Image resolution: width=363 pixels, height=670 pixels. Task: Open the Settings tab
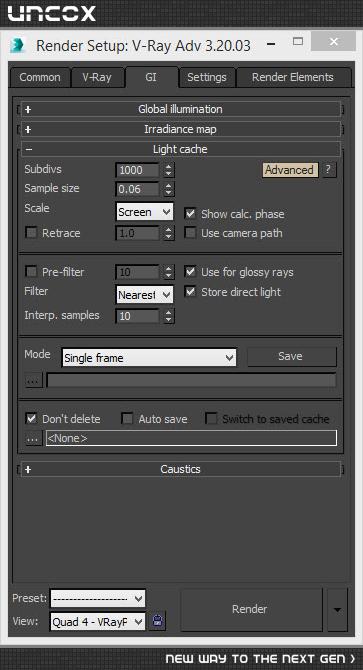point(207,77)
